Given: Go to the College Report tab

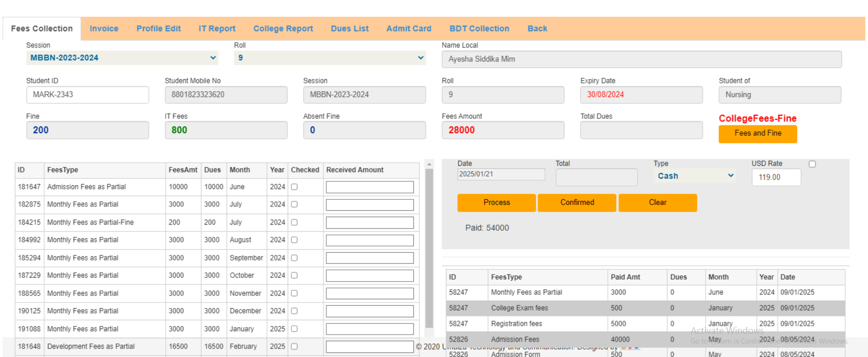Looking at the screenshot, I should tap(283, 28).
